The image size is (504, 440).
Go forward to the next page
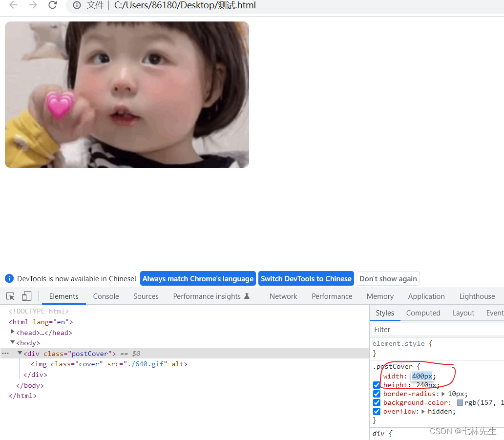33,5
